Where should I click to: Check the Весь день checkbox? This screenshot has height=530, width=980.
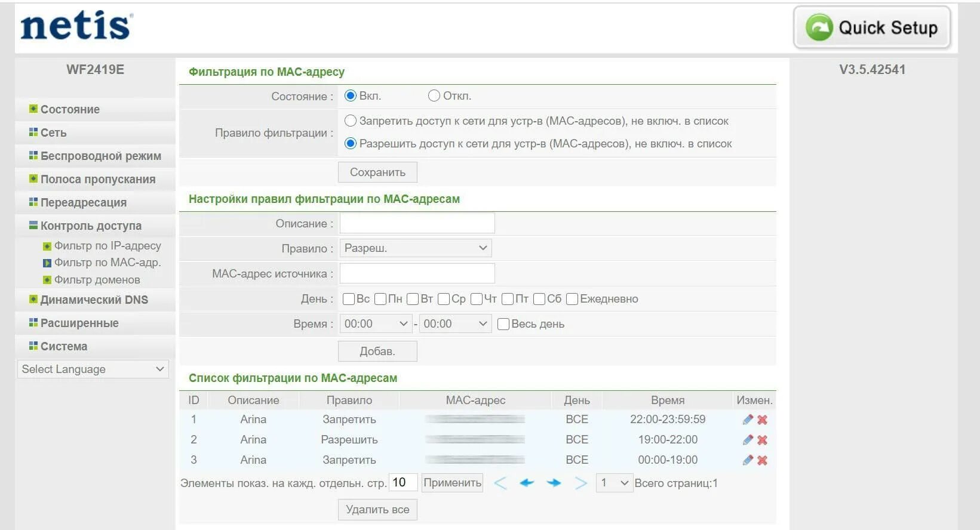point(503,324)
